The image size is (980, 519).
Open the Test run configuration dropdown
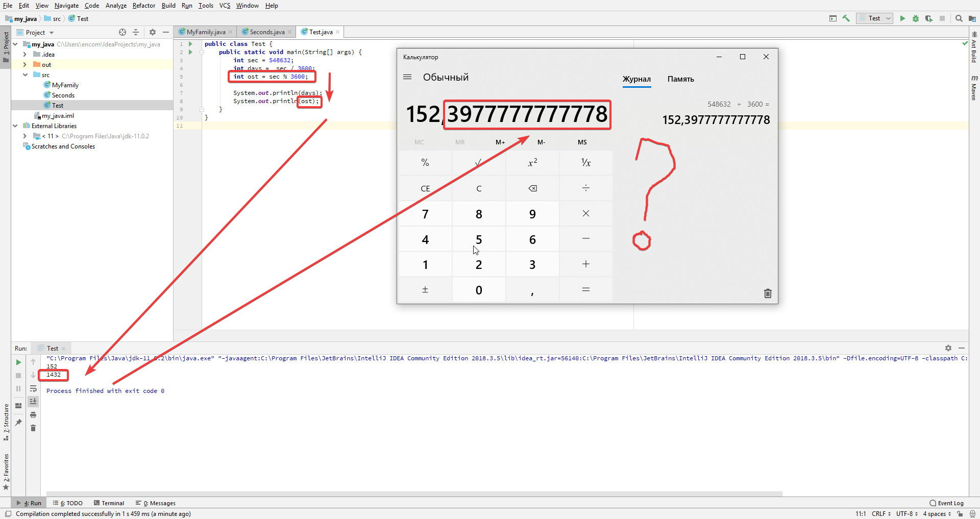874,18
